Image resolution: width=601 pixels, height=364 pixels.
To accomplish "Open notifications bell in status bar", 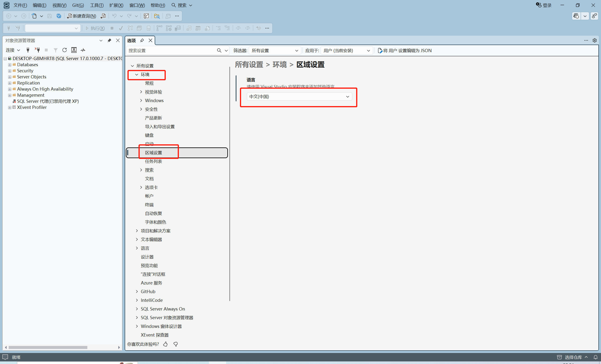I will [595, 357].
